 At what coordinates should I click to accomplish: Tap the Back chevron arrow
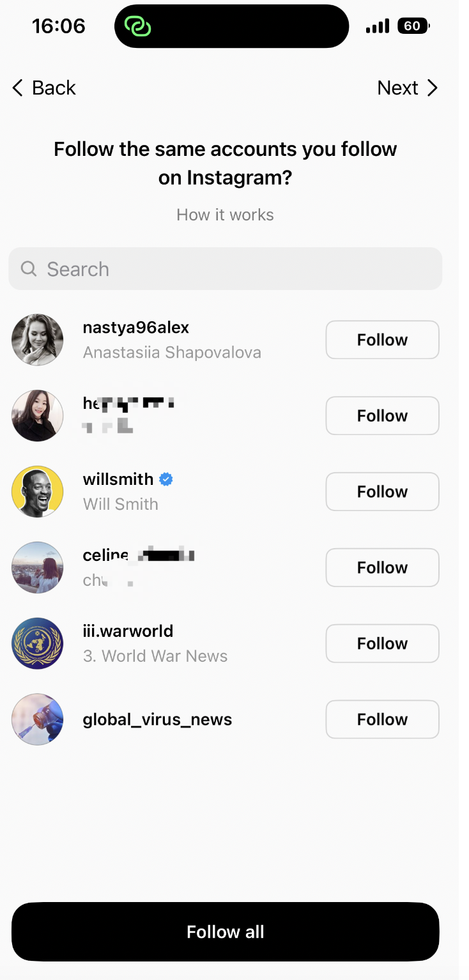click(17, 88)
